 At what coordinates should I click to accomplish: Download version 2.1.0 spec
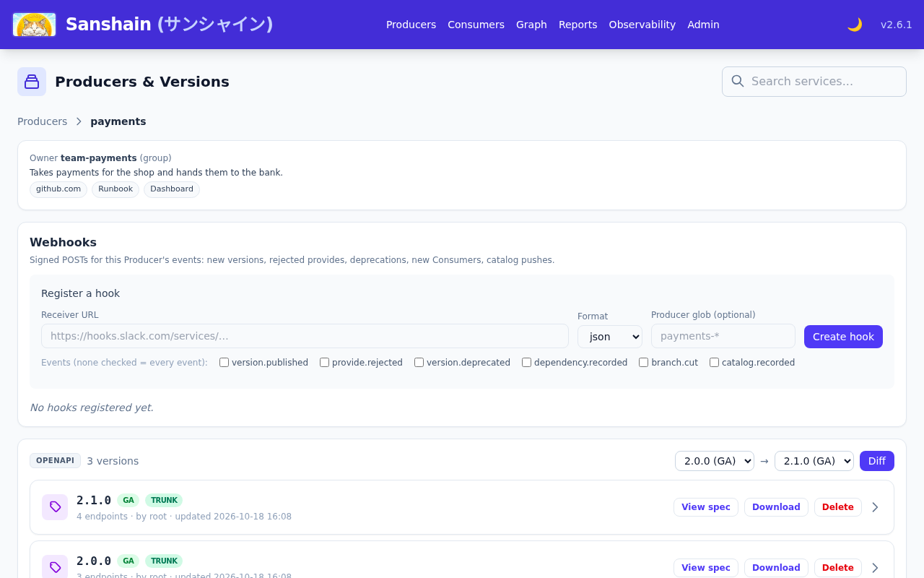pos(776,507)
